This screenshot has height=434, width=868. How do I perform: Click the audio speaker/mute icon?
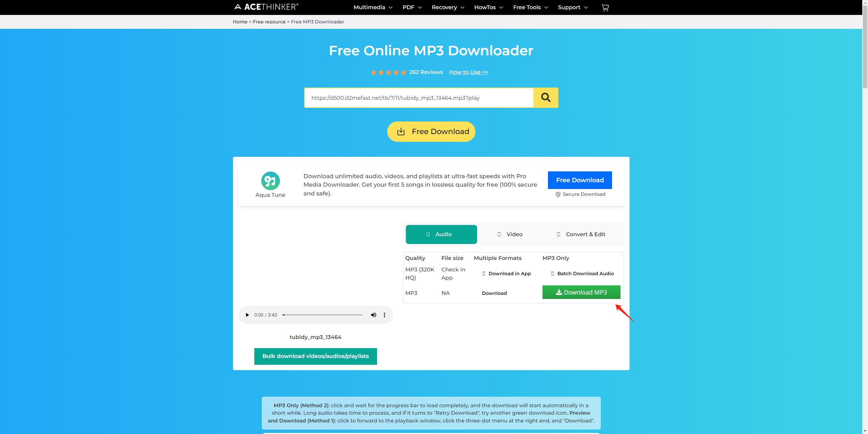(374, 315)
